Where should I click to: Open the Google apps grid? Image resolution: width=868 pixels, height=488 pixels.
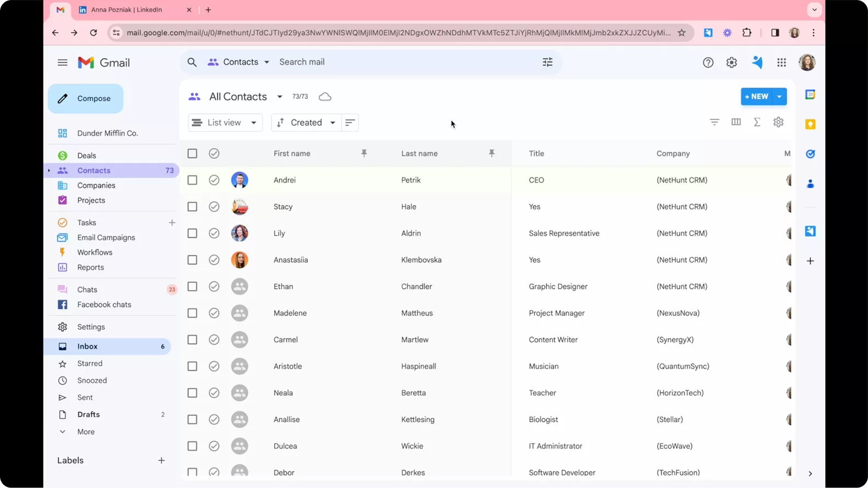(781, 63)
